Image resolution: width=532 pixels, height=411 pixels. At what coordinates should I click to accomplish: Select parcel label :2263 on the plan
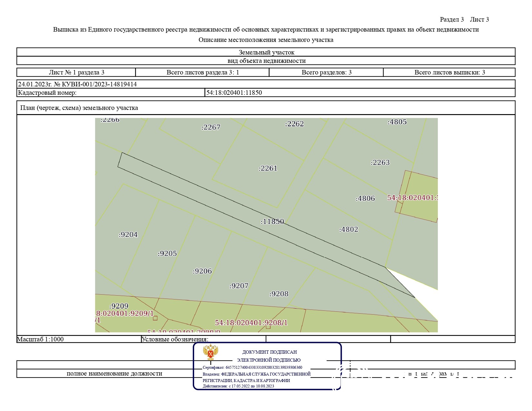(380, 162)
